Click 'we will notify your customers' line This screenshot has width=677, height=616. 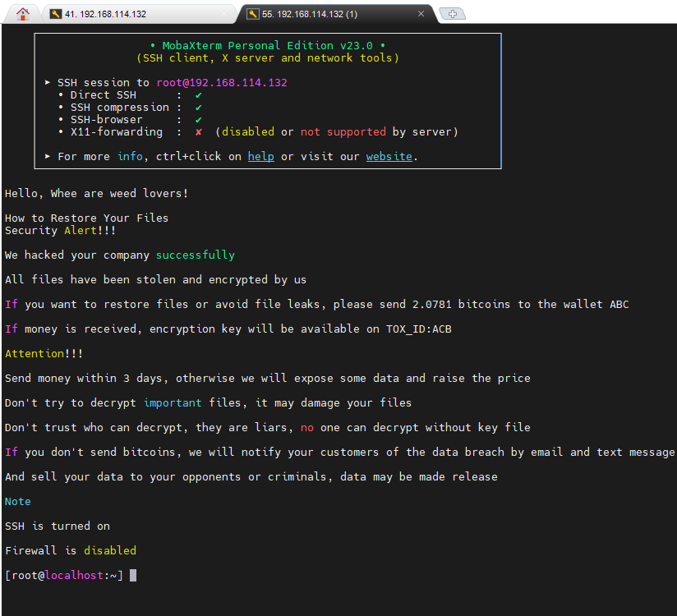[x=340, y=452]
